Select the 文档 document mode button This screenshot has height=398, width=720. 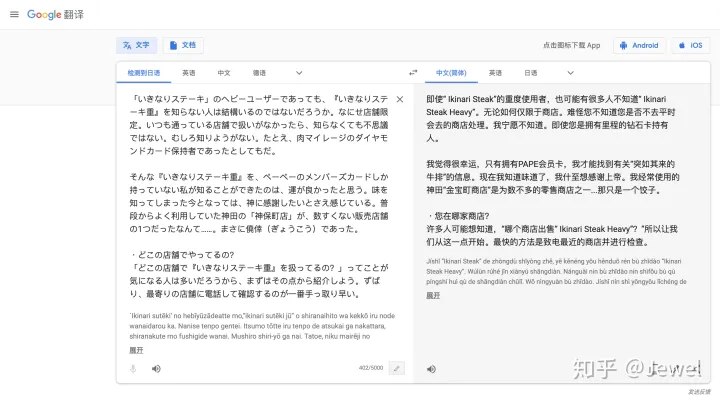pos(183,45)
